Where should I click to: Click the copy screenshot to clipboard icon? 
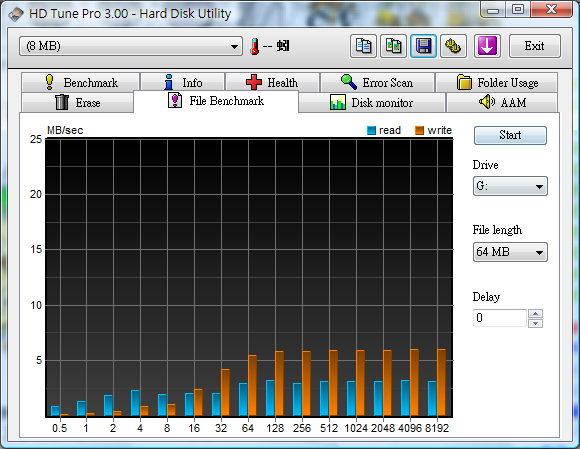(394, 46)
